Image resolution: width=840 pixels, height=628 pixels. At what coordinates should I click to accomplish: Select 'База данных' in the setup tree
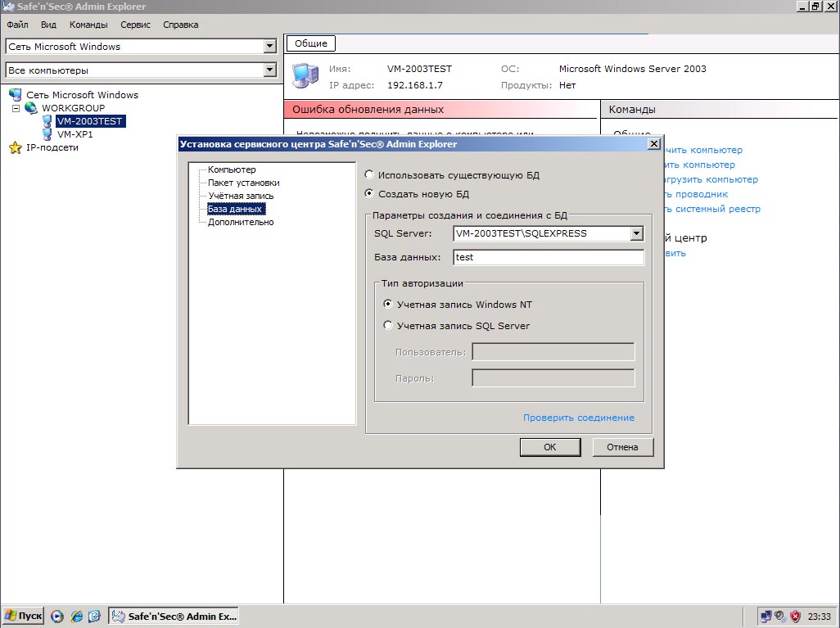tap(236, 209)
